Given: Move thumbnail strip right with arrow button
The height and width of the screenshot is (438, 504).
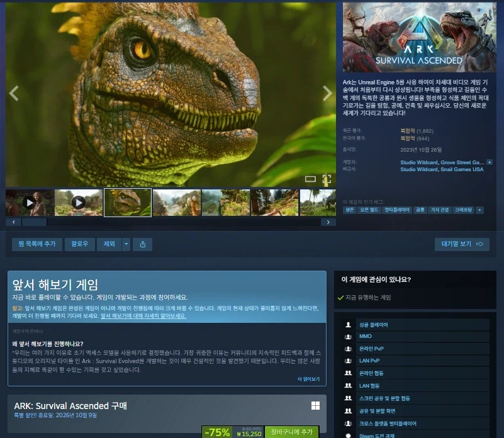Looking at the screenshot, I should click(328, 222).
